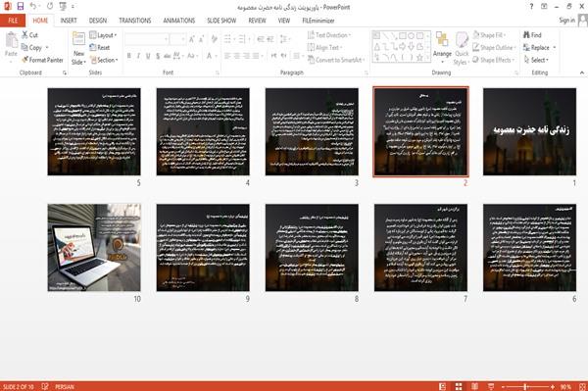Image resolution: width=588 pixels, height=391 pixels.
Task: Click the Sign in link
Action: (566, 21)
